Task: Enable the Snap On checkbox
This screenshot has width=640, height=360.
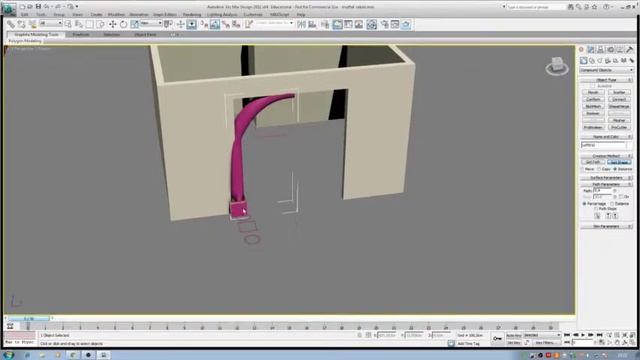Action: click(621, 197)
